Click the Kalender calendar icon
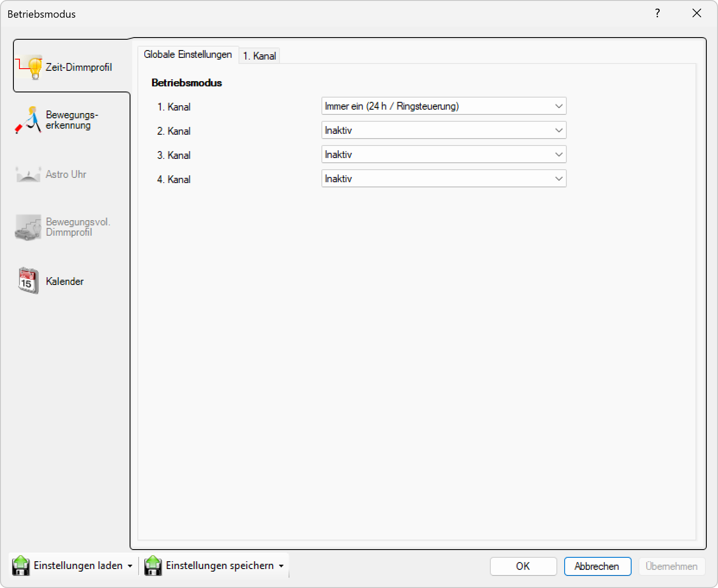 (29, 281)
